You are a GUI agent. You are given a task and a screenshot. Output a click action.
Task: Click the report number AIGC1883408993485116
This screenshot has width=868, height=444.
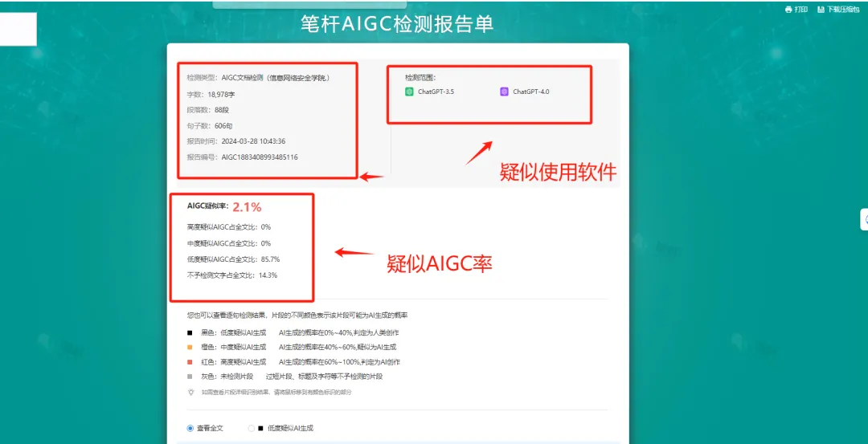(260, 157)
